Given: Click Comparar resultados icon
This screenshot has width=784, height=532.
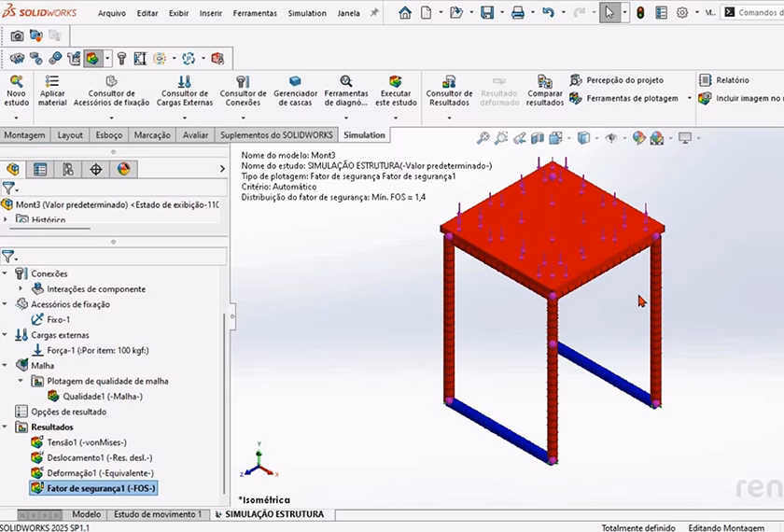Looking at the screenshot, I should point(545,83).
